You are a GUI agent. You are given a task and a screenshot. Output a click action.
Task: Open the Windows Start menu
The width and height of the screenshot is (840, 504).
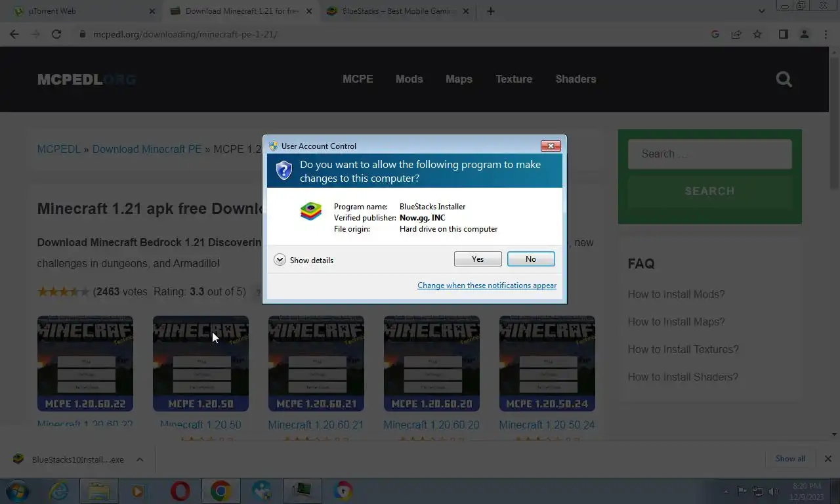pyautogui.click(x=18, y=491)
